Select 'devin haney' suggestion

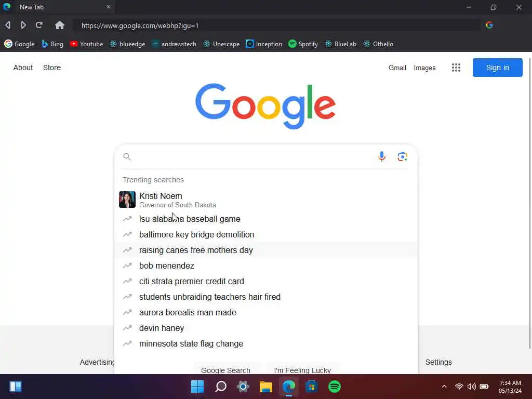coord(266,328)
